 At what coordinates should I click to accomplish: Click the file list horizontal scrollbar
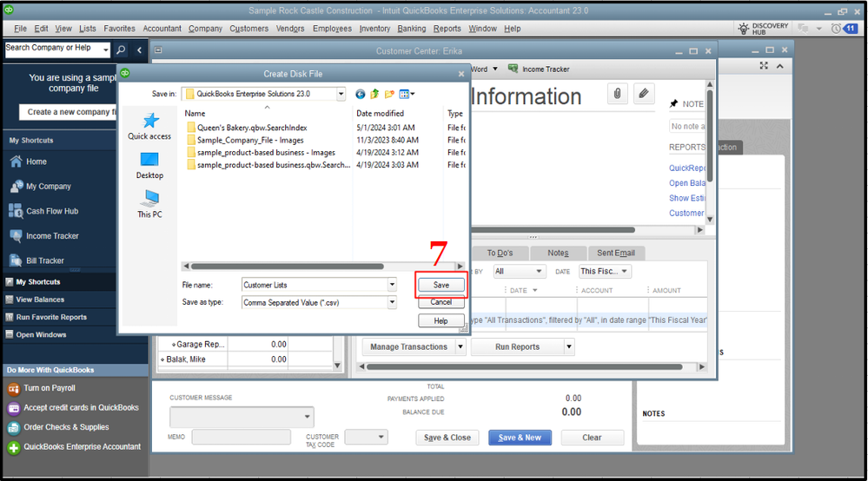[287, 267]
